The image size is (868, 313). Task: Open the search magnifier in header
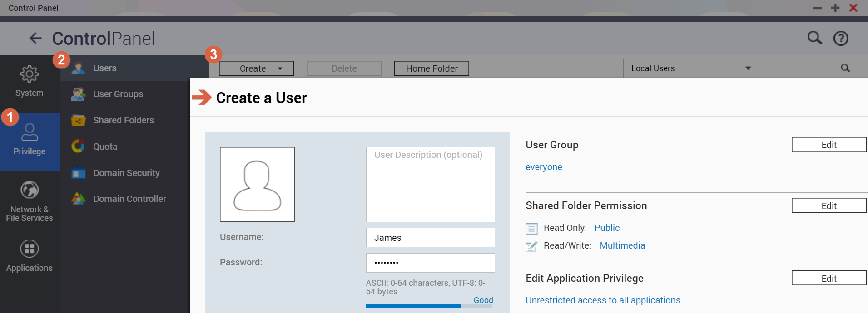tap(814, 38)
